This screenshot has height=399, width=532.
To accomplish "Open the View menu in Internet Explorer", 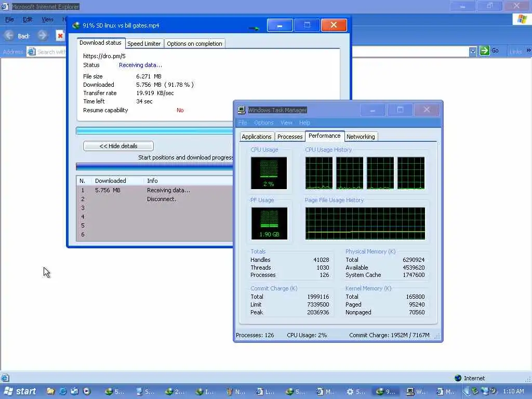I will coord(47,19).
